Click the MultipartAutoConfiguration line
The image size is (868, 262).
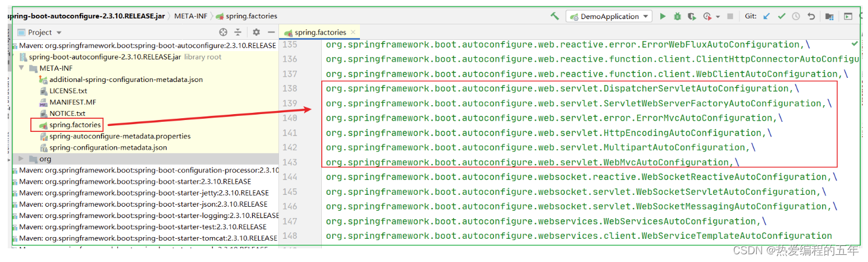pos(541,147)
